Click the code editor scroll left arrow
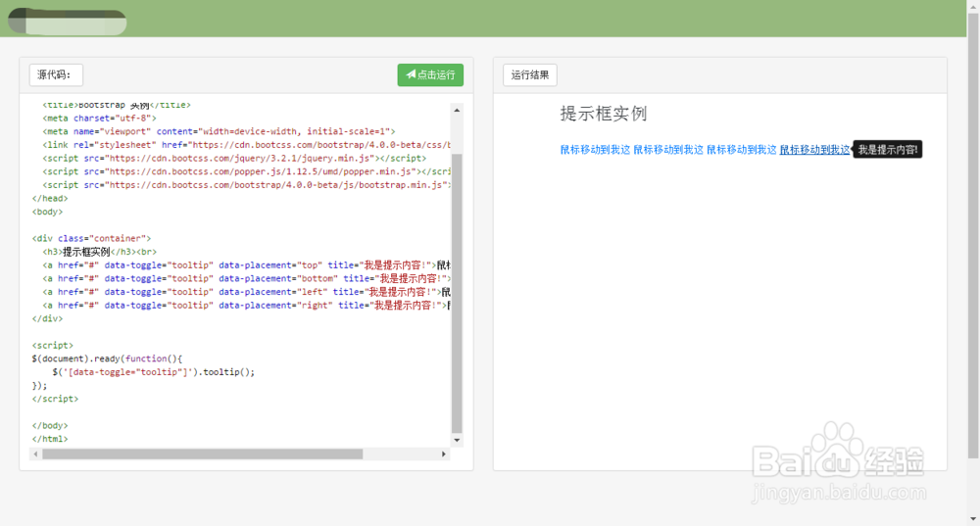This screenshot has height=526, width=980. [35, 454]
